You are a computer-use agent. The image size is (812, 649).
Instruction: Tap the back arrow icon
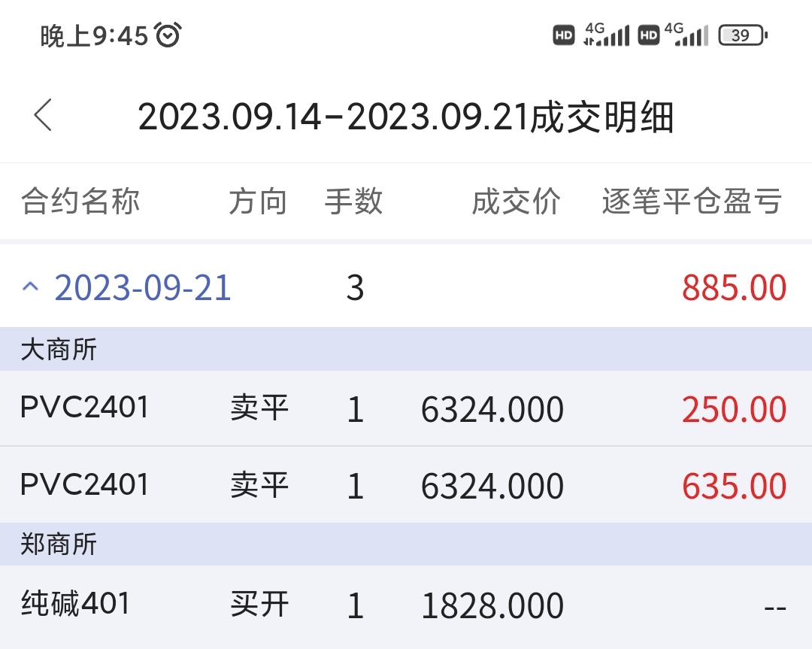pos(44,116)
